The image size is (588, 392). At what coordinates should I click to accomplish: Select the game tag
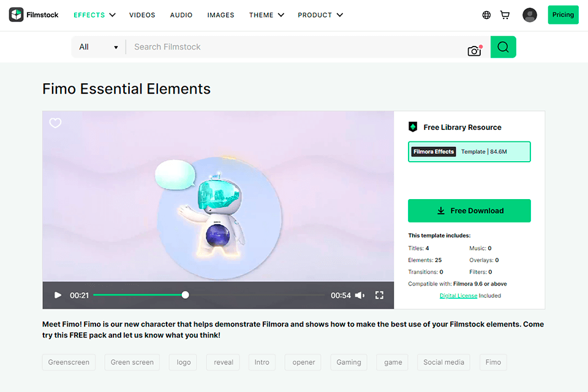point(393,362)
